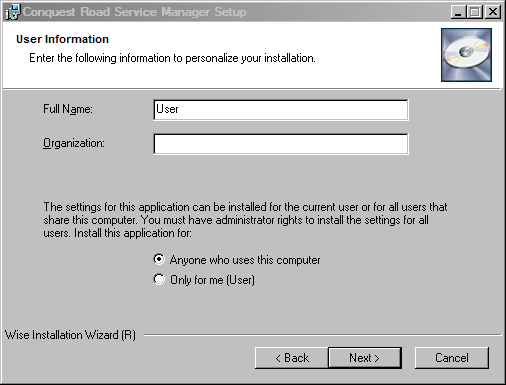The height and width of the screenshot is (385, 506).
Task: Go back with the '< Back' button
Action: coord(292,358)
